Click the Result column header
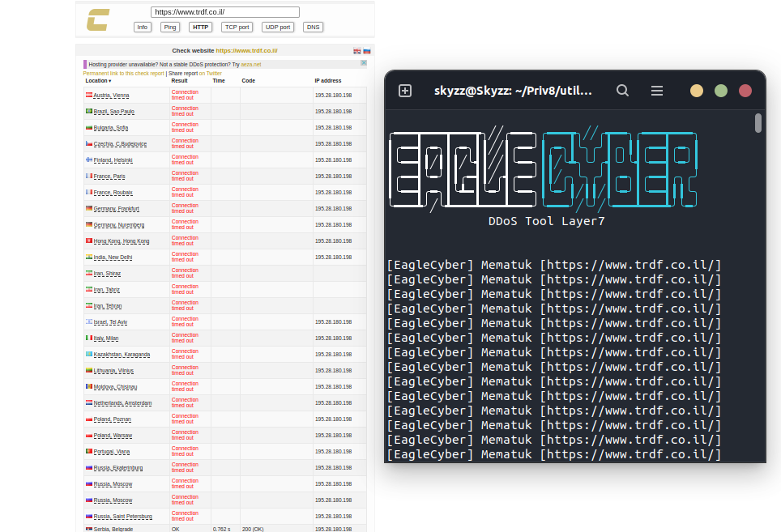Image resolution: width=781 pixels, height=532 pixels. point(179,81)
